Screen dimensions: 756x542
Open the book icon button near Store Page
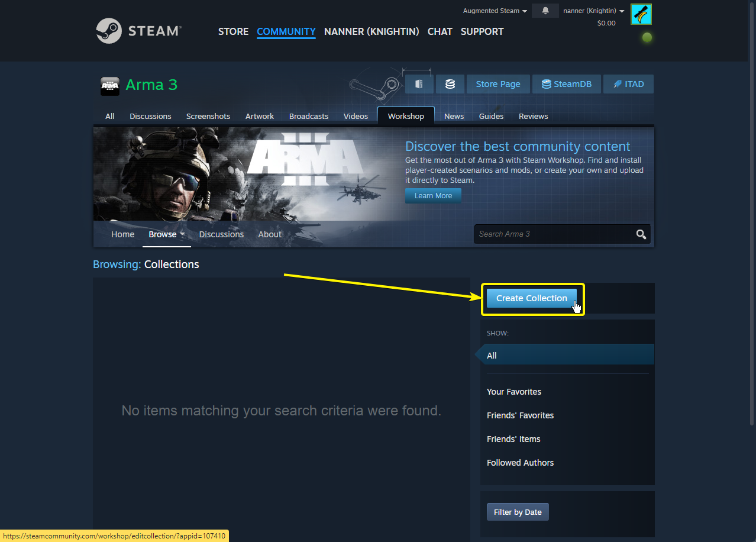419,84
